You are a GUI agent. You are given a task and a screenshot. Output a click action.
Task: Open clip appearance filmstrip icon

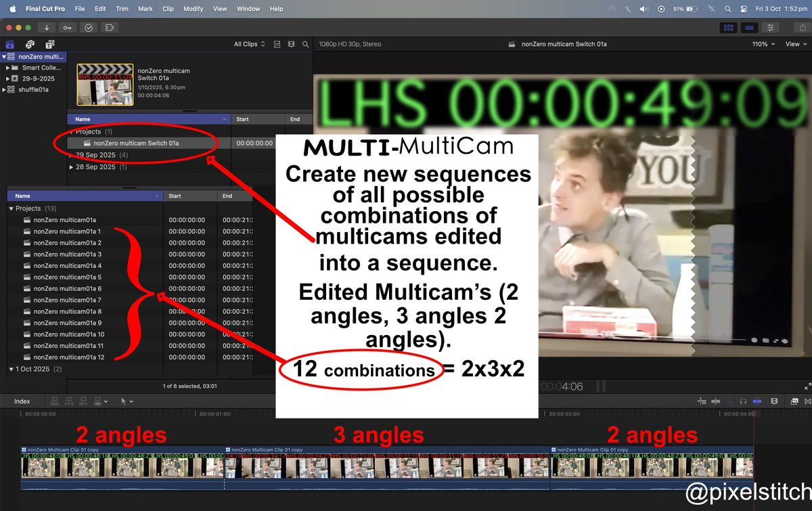tap(774, 402)
